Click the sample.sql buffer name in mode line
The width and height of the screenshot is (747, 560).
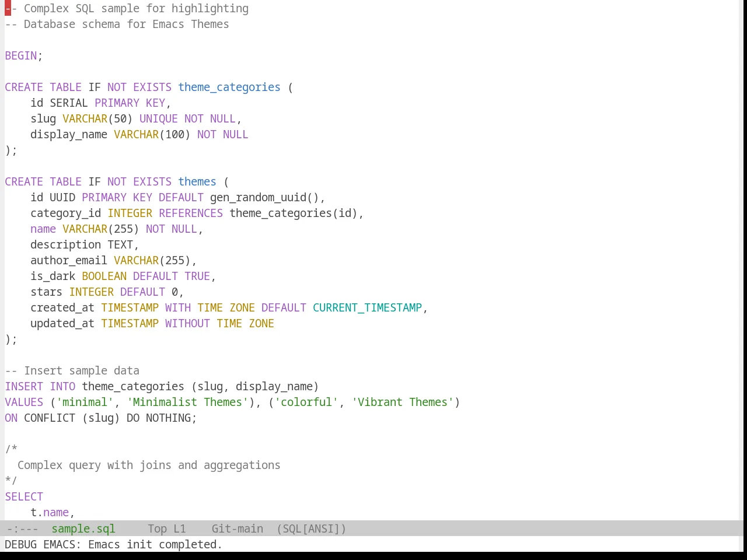tap(83, 528)
